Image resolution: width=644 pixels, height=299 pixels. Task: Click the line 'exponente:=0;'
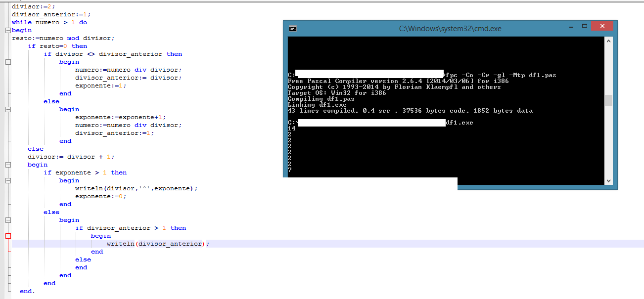pyautogui.click(x=101, y=196)
